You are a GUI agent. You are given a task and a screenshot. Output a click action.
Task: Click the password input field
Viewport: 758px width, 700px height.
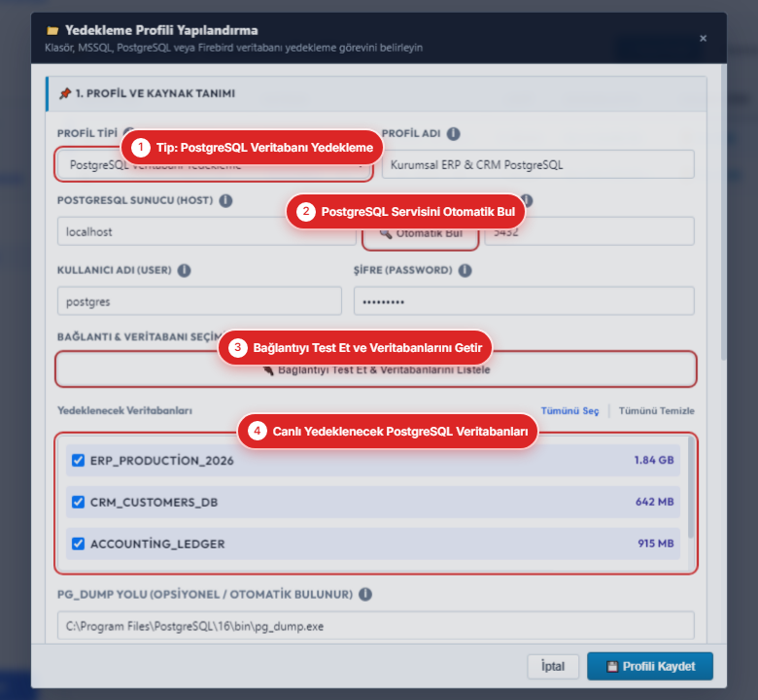point(524,301)
